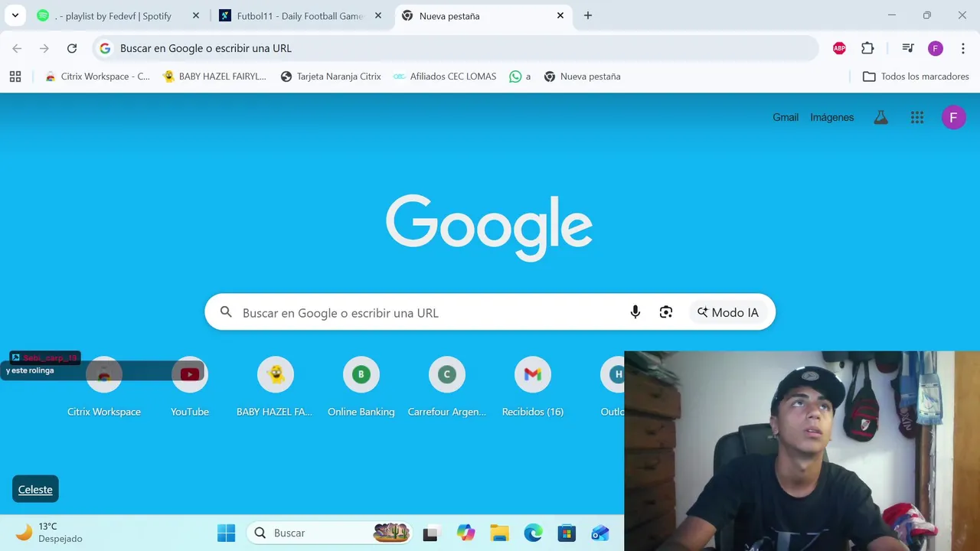Open the YouTube shortcut tile
This screenshot has height=551, width=980.
coord(190,387)
